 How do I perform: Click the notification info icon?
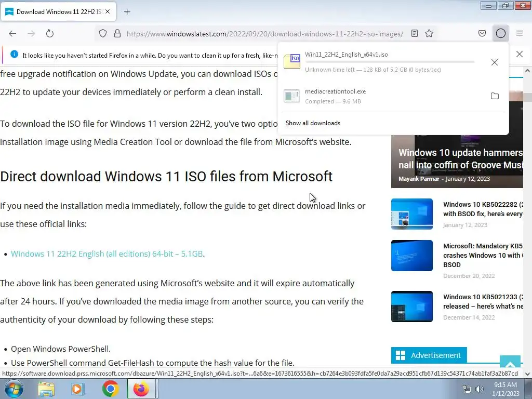pyautogui.click(x=14, y=54)
